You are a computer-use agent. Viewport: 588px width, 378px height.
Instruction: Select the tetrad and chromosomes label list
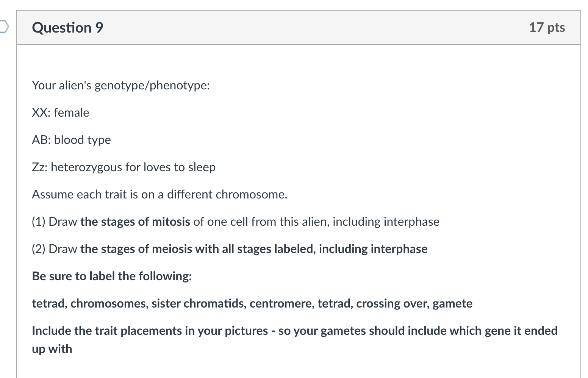click(252, 303)
